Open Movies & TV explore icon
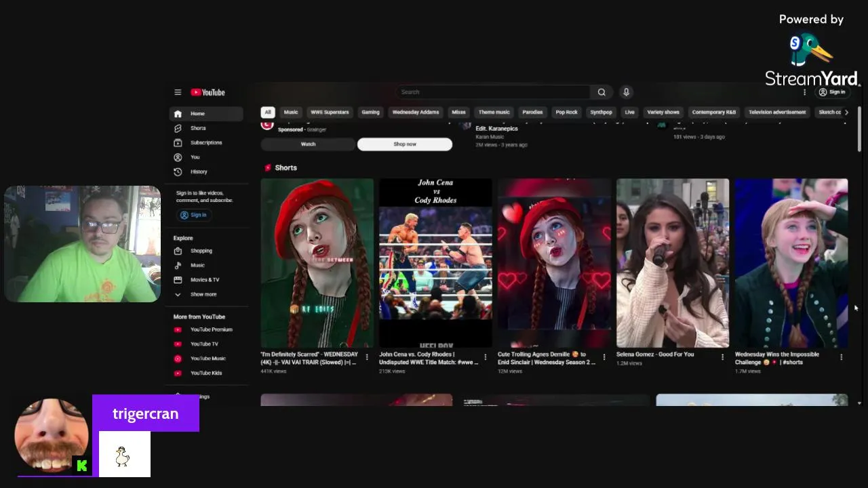Screen dimensions: 868x488 point(178,280)
